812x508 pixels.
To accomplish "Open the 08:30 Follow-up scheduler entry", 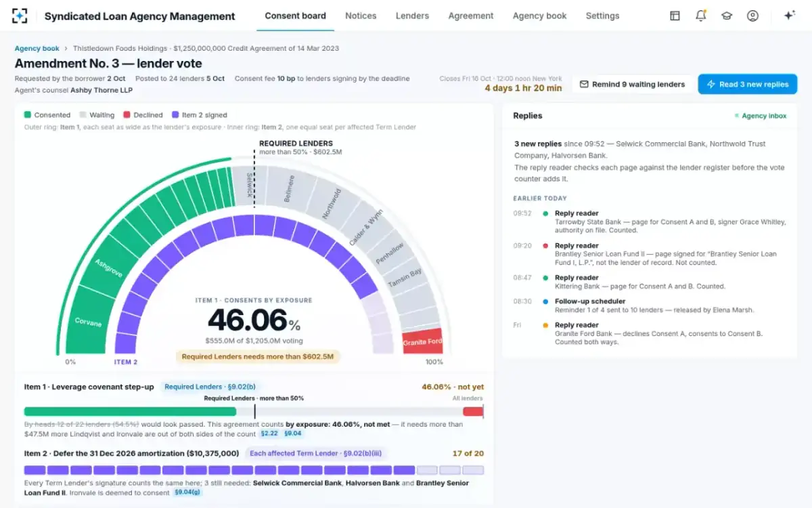I will click(648, 305).
